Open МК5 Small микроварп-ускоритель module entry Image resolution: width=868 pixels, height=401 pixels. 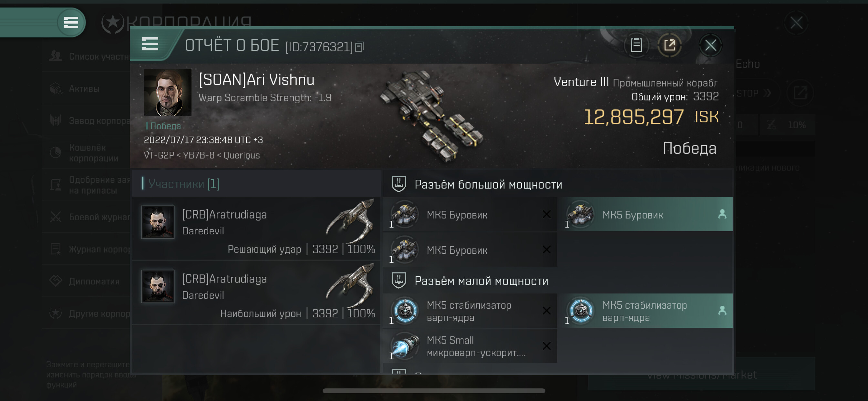(x=470, y=346)
